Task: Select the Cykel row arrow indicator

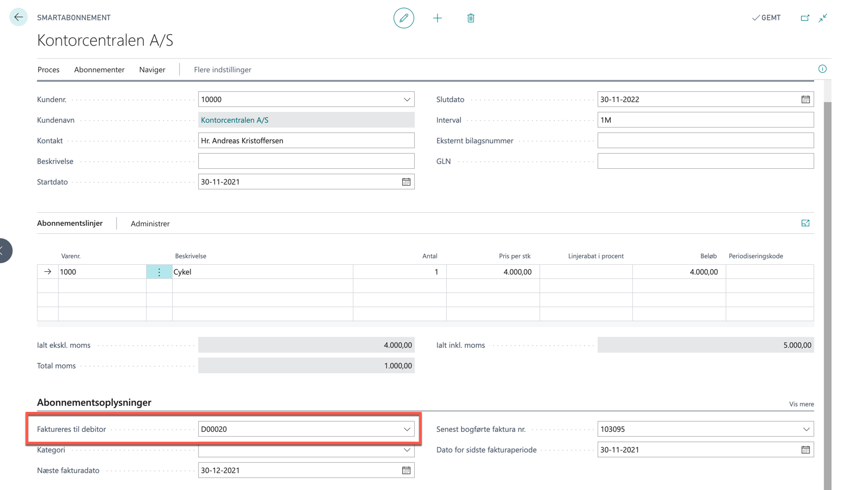Action: pos(48,272)
